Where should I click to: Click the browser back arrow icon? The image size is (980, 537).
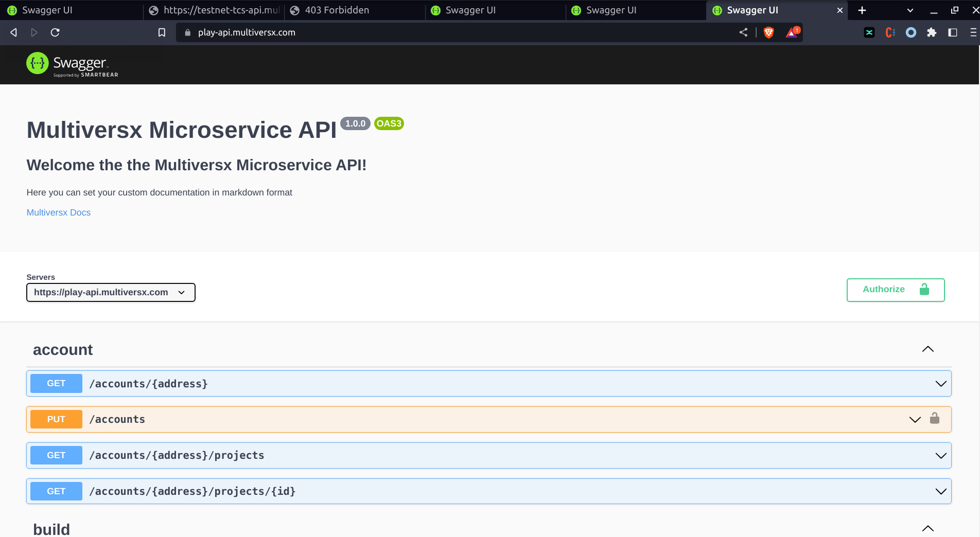click(x=14, y=32)
